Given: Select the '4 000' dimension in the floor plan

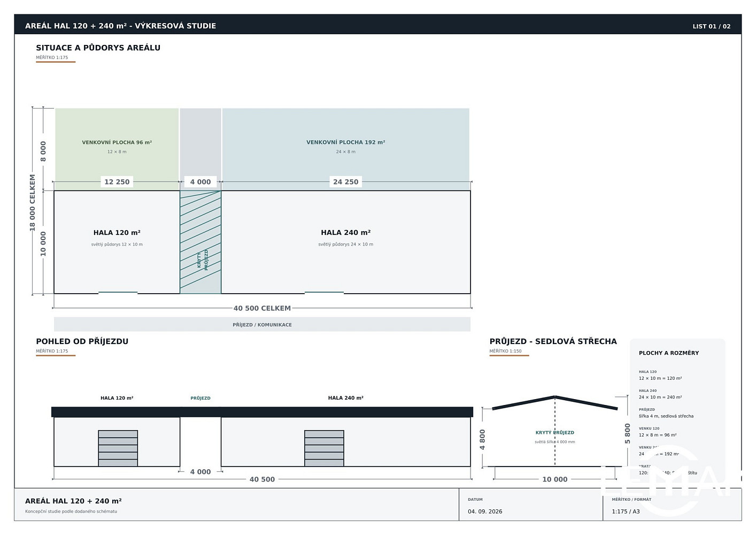Looking at the screenshot, I should pyautogui.click(x=200, y=182).
